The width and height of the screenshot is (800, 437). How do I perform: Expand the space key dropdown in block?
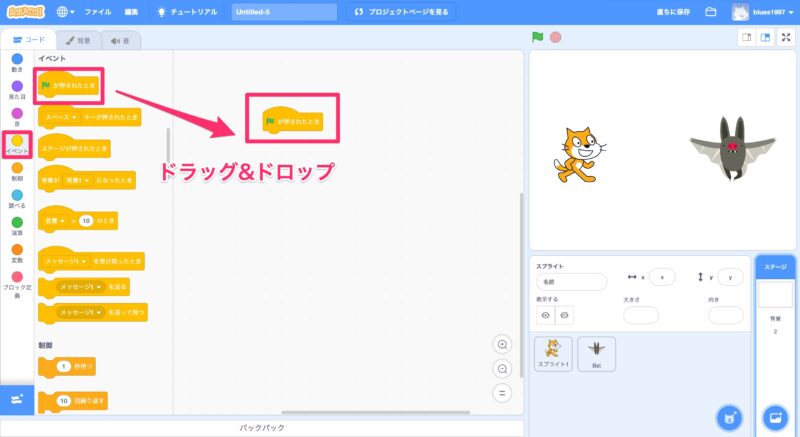point(74,117)
